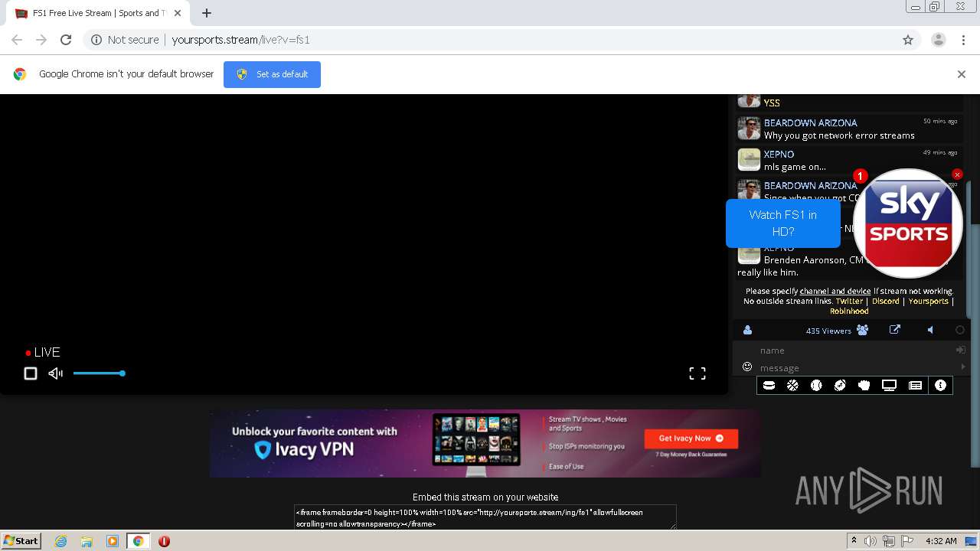
Task: Open the Discord link in chat
Action: (886, 301)
